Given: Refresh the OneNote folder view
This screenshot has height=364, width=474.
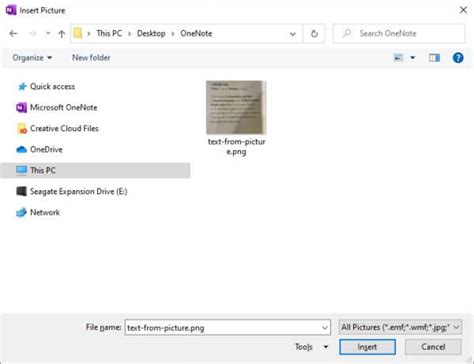Looking at the screenshot, I should (314, 33).
